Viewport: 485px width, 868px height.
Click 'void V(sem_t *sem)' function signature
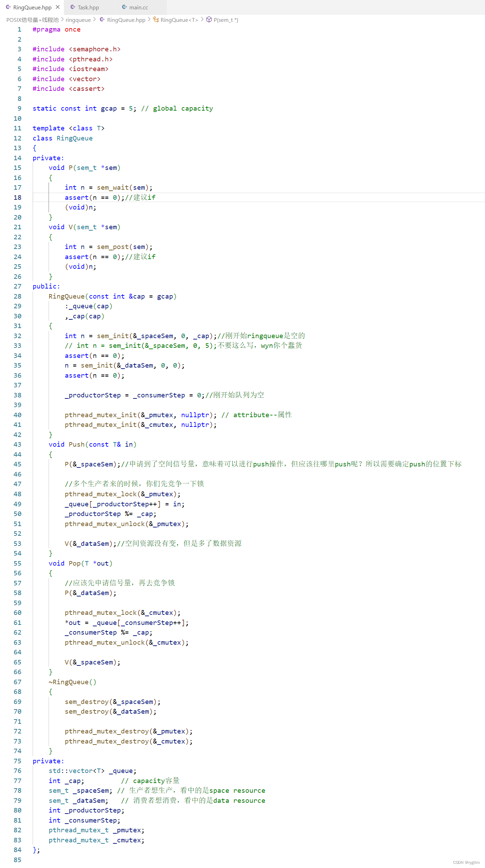click(x=85, y=227)
